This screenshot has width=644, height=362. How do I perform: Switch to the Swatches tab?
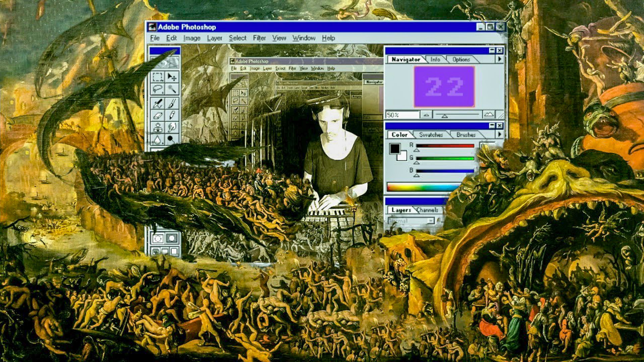tap(431, 134)
